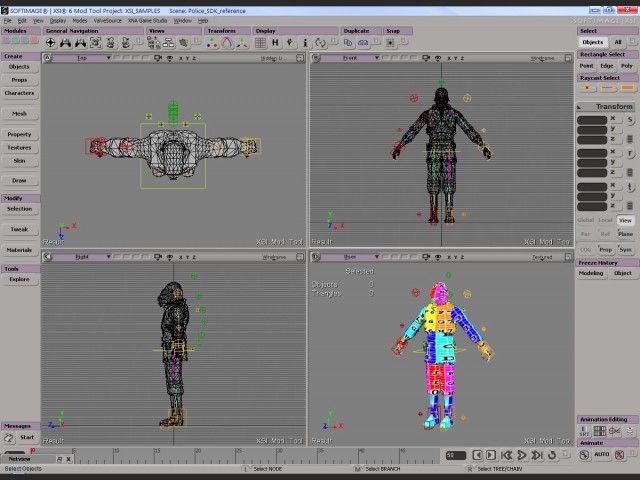Screen dimensions: 640x480
Task: Open the Edit menu
Action: click(x=22, y=20)
